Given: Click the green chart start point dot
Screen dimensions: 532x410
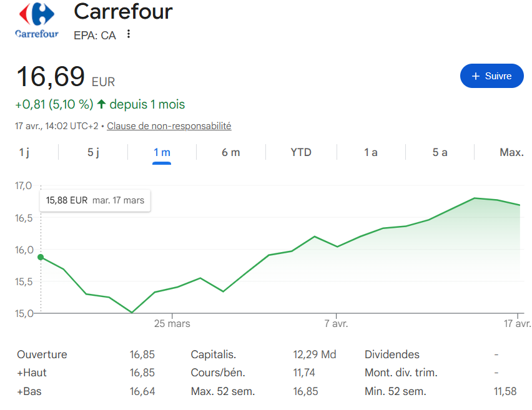Looking at the screenshot, I should [x=41, y=257].
